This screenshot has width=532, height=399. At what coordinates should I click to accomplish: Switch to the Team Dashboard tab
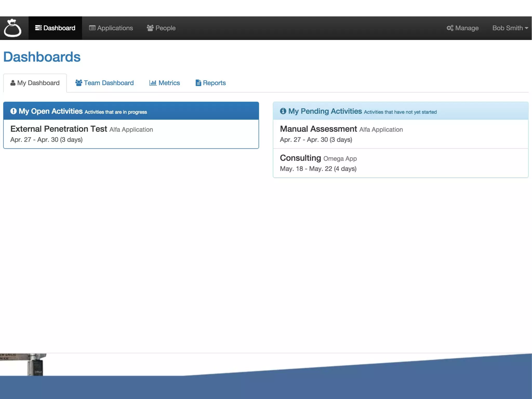(109, 83)
